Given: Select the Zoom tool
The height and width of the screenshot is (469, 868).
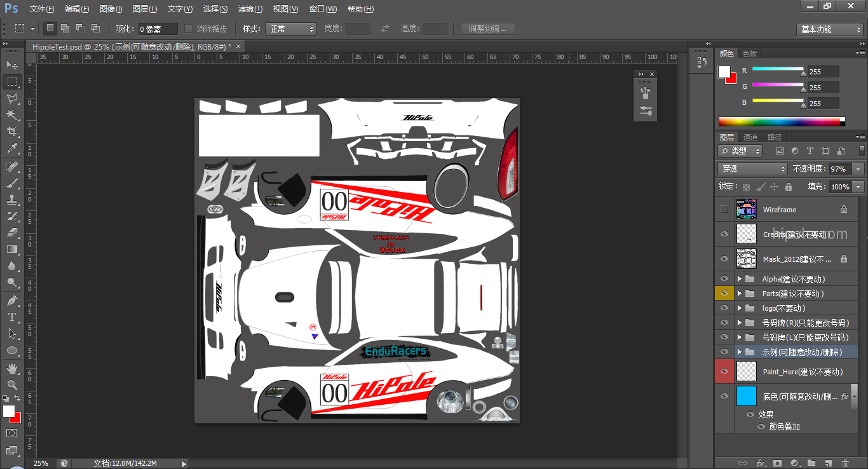Looking at the screenshot, I should tap(12, 385).
